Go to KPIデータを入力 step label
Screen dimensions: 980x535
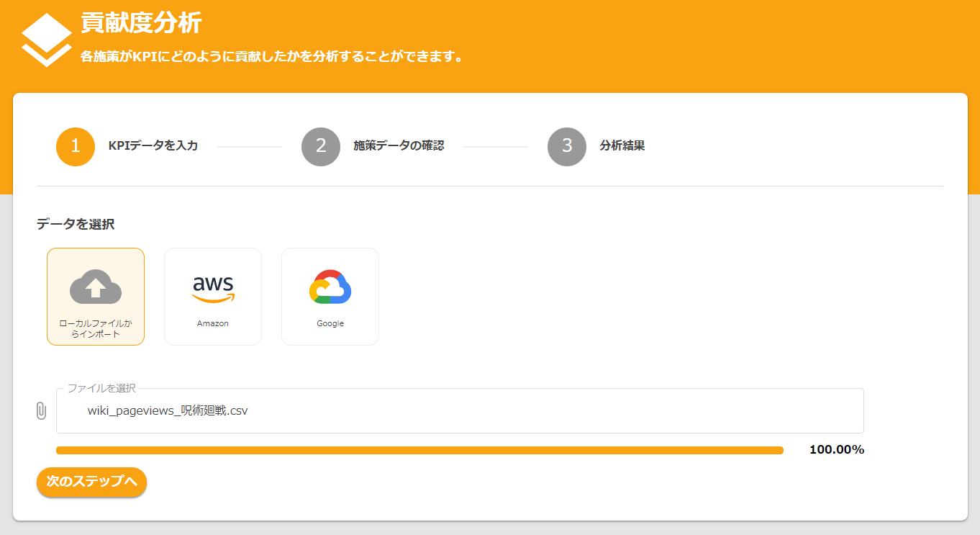click(x=153, y=146)
